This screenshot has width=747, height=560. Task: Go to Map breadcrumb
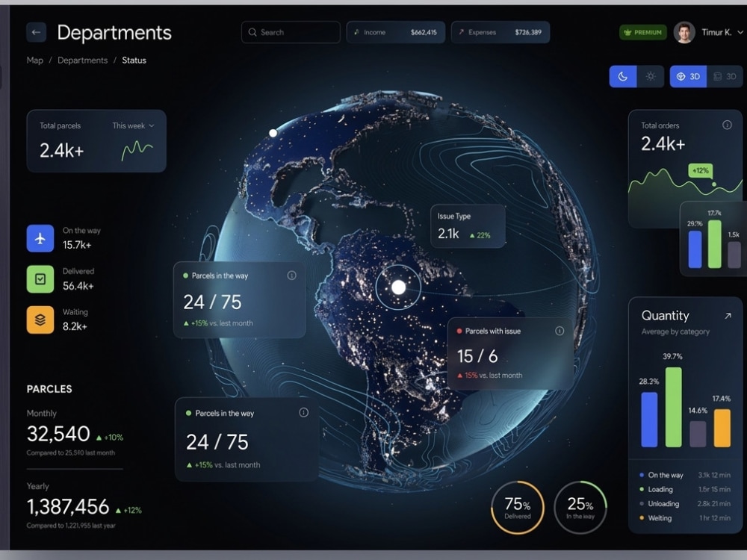(35, 60)
